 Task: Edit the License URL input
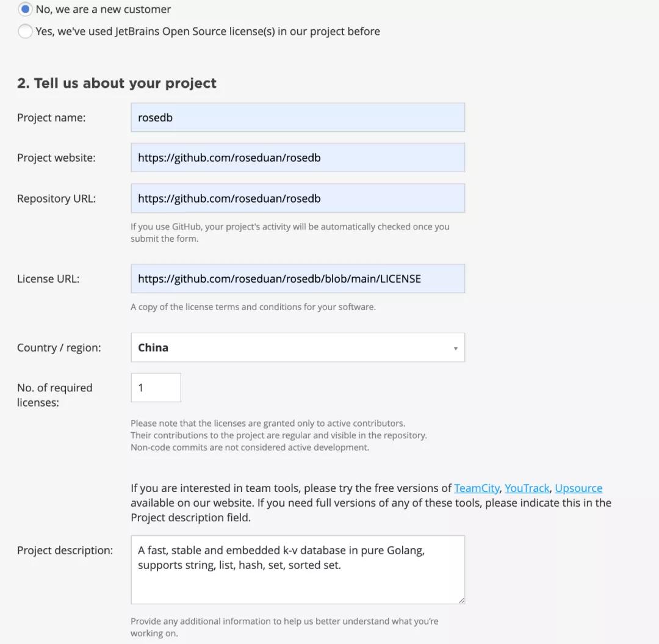click(297, 278)
